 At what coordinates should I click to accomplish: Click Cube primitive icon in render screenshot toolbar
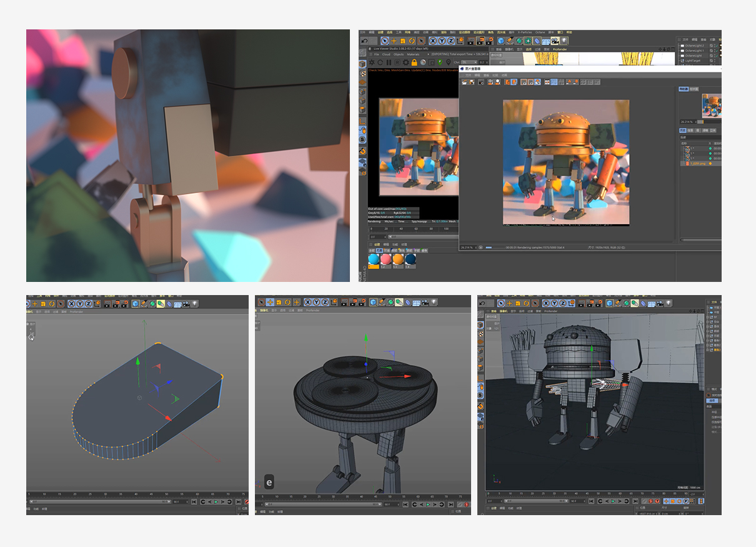tap(501, 41)
